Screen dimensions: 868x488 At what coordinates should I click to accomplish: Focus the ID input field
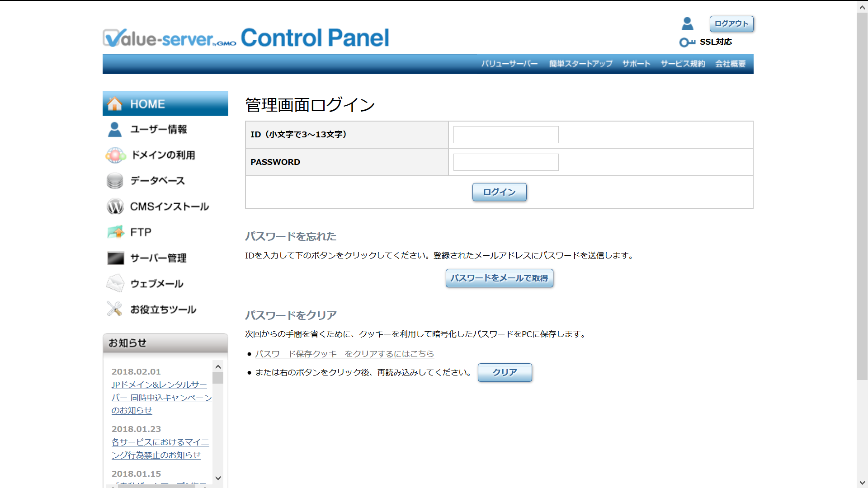click(x=505, y=135)
